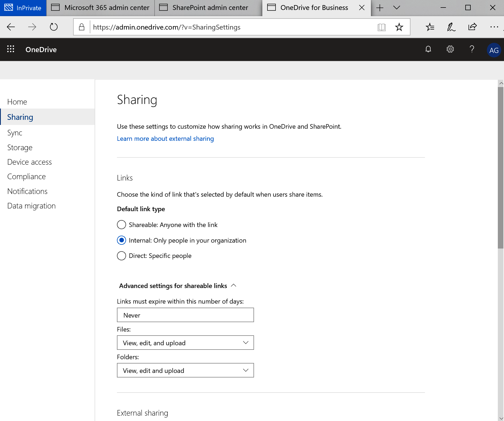504x421 pixels.
Task: Go back with the browser back arrow
Action: [x=11, y=27]
